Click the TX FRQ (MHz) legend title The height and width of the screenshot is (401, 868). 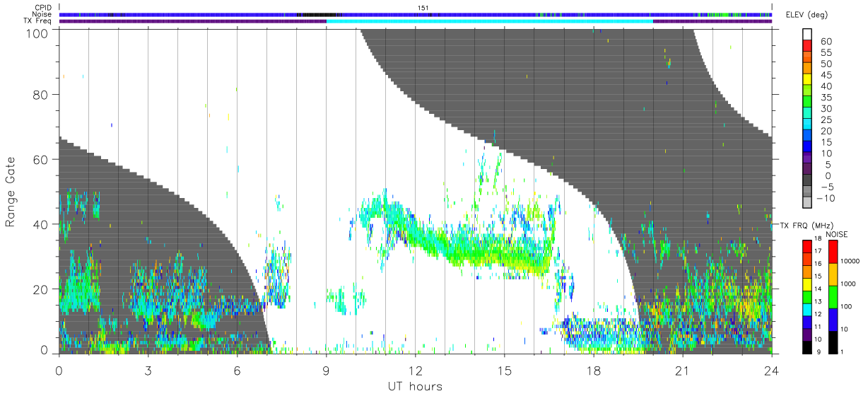pos(805,226)
